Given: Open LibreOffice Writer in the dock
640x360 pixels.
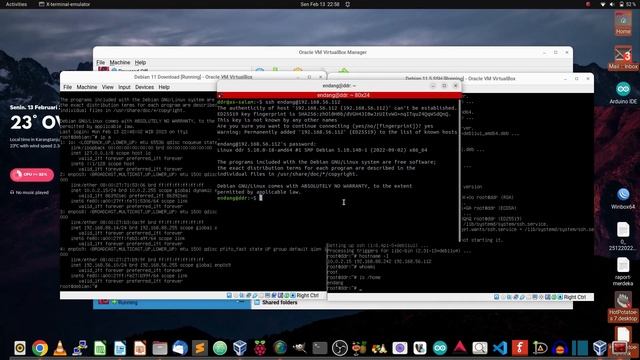Looking at the screenshot, I should (x=120, y=348).
